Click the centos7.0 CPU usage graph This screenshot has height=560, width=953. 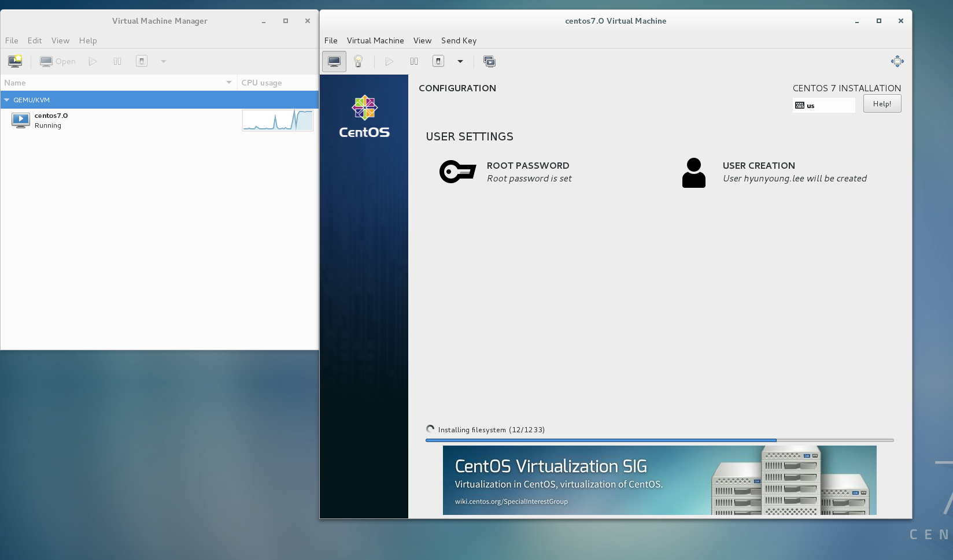pyautogui.click(x=278, y=120)
